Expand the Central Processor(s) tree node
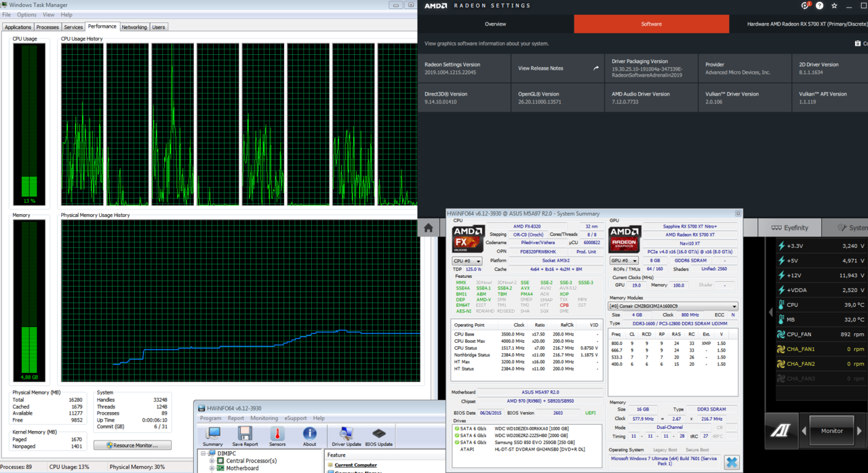Image resolution: width=868 pixels, height=473 pixels. click(212, 461)
